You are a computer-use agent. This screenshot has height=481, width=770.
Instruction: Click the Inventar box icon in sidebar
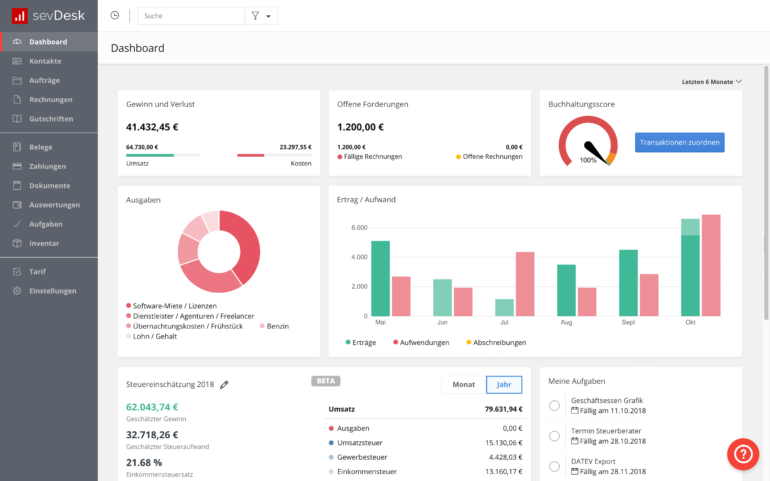point(17,243)
